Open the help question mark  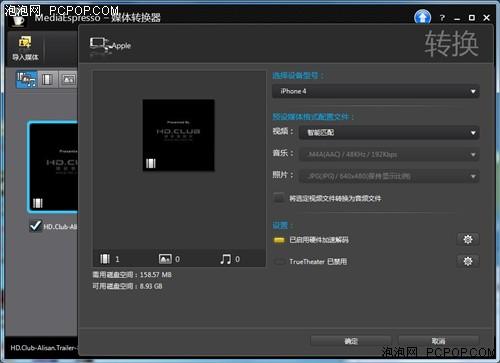[x=442, y=18]
